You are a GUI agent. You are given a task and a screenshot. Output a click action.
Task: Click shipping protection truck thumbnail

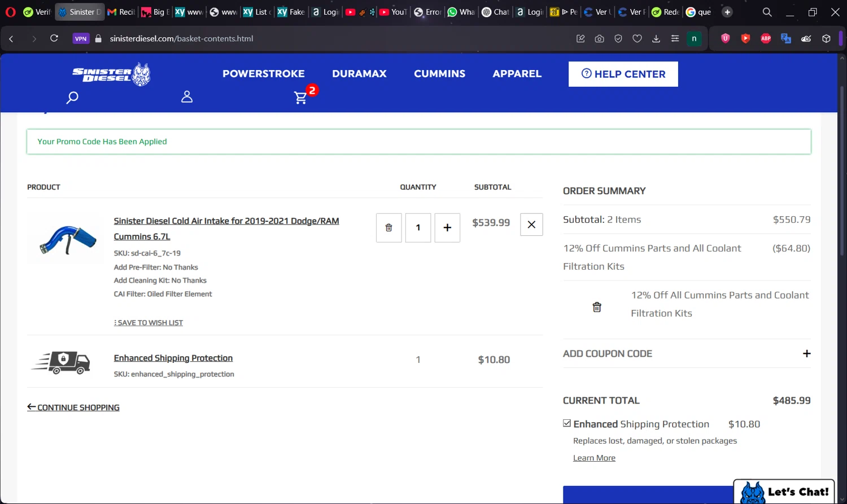[x=61, y=362]
